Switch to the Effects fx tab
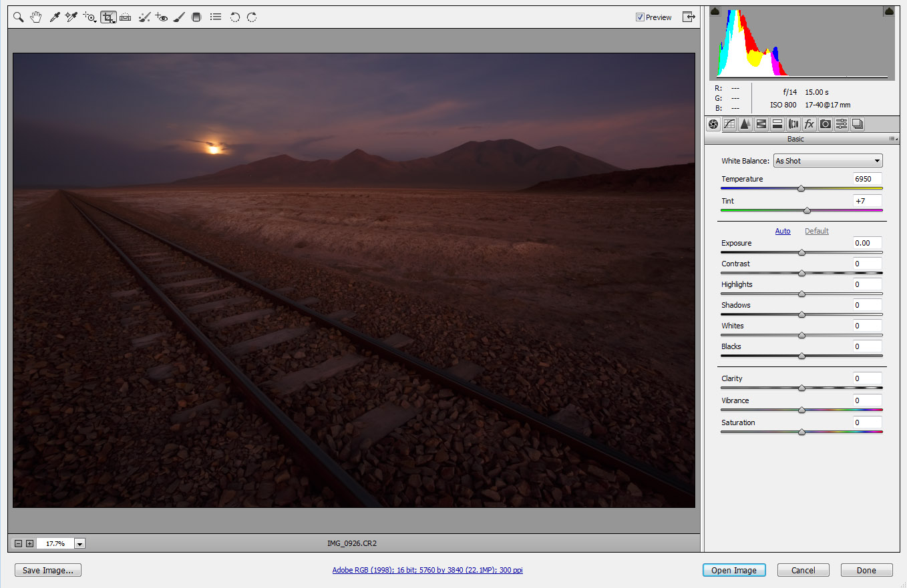The image size is (907, 588). 809,124
